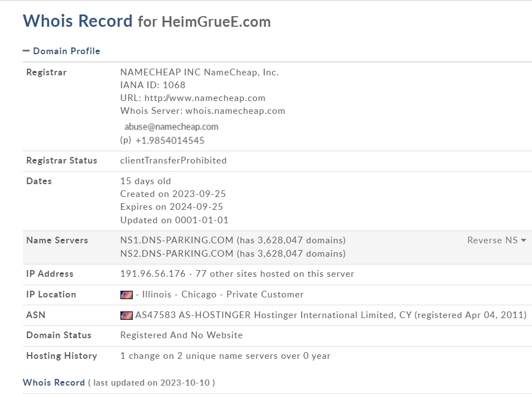Select the Whois Server whois.namecheap.com line
This screenshot has height=394, width=532.
pyautogui.click(x=202, y=111)
